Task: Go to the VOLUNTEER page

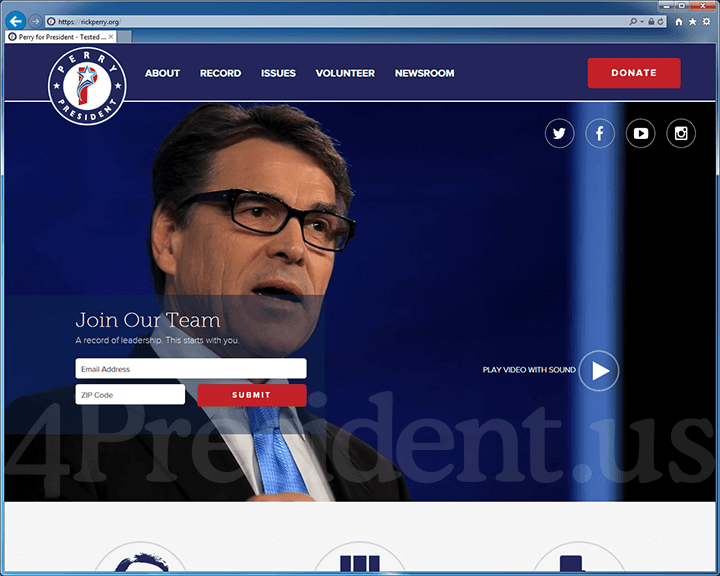Action: coord(345,73)
